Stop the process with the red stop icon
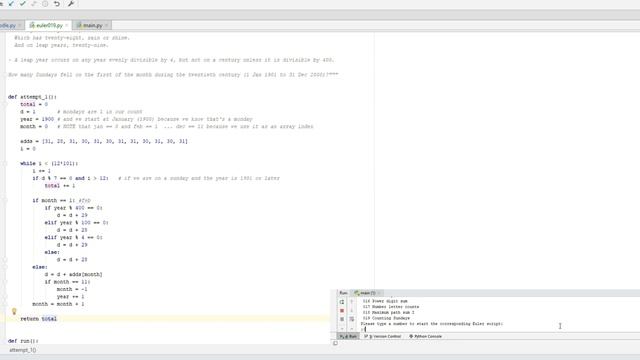The width and height of the screenshot is (640, 360). point(342,311)
